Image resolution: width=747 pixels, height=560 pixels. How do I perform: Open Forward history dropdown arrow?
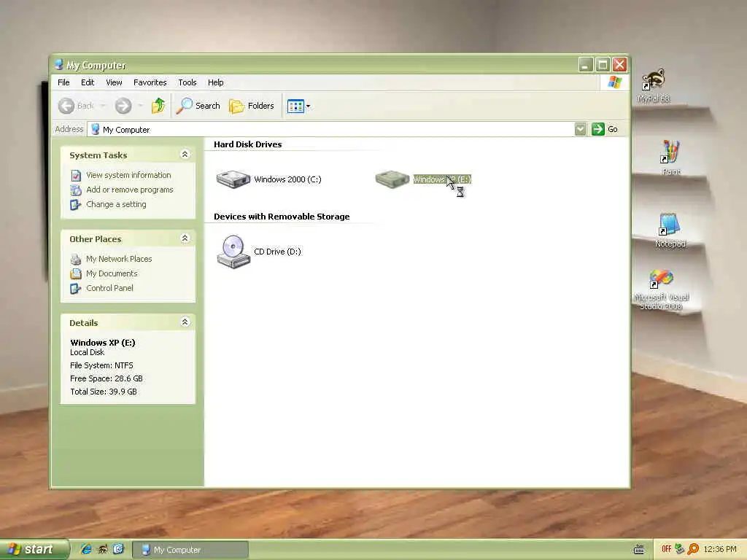(x=140, y=106)
